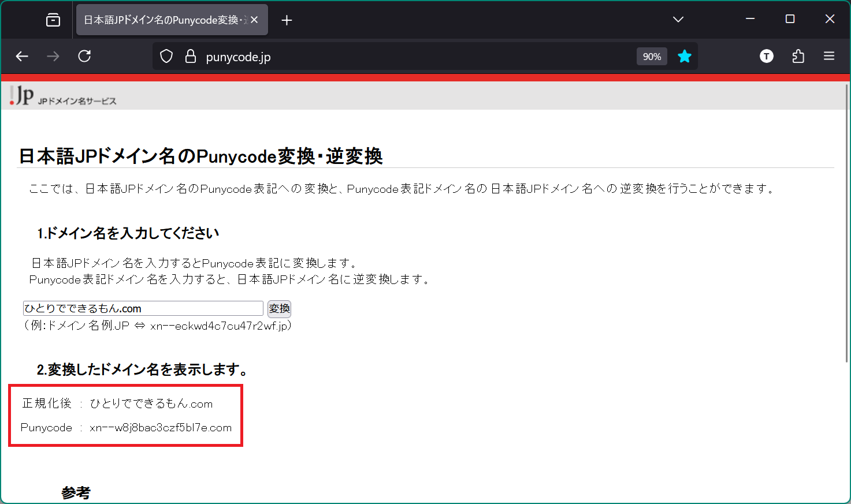Click inside the domain name input field
This screenshot has width=851, height=504.
[x=143, y=308]
